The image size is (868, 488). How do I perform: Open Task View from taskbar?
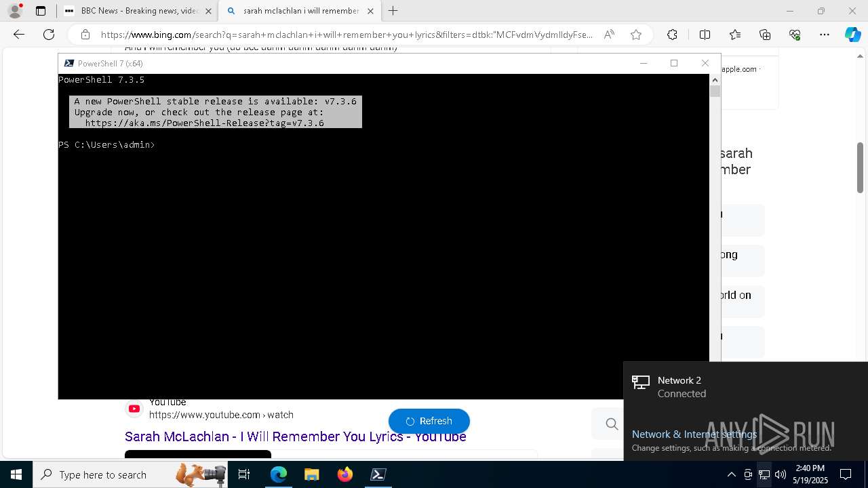coord(244,474)
